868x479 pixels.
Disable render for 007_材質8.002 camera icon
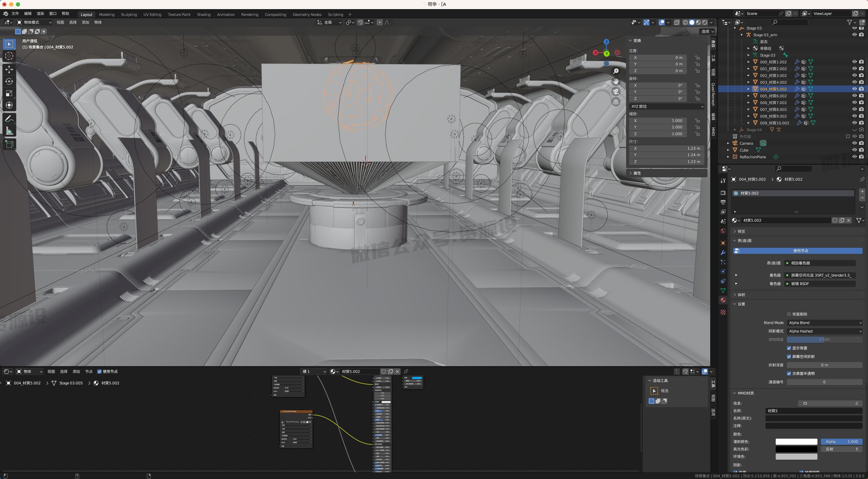(x=861, y=109)
